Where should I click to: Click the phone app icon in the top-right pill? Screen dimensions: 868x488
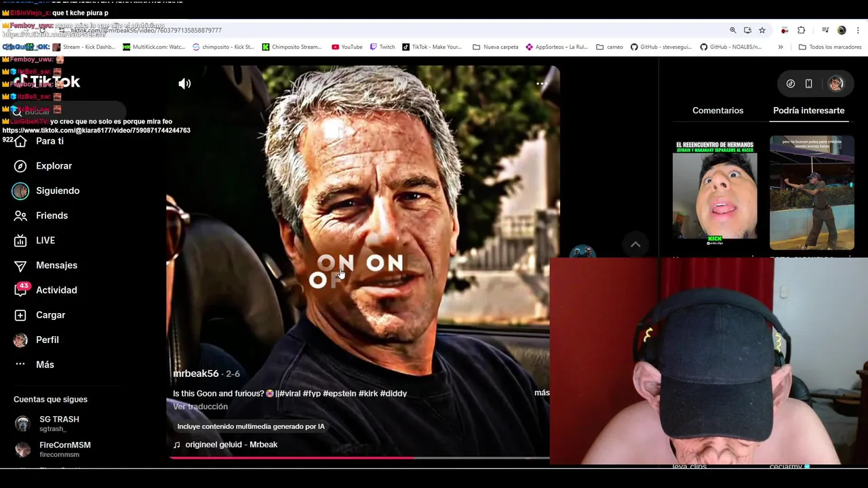[808, 84]
